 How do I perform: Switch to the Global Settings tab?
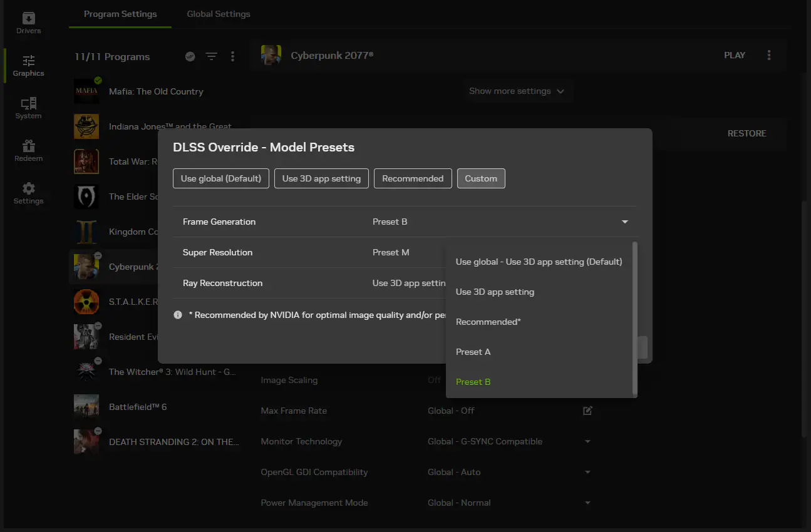point(219,14)
